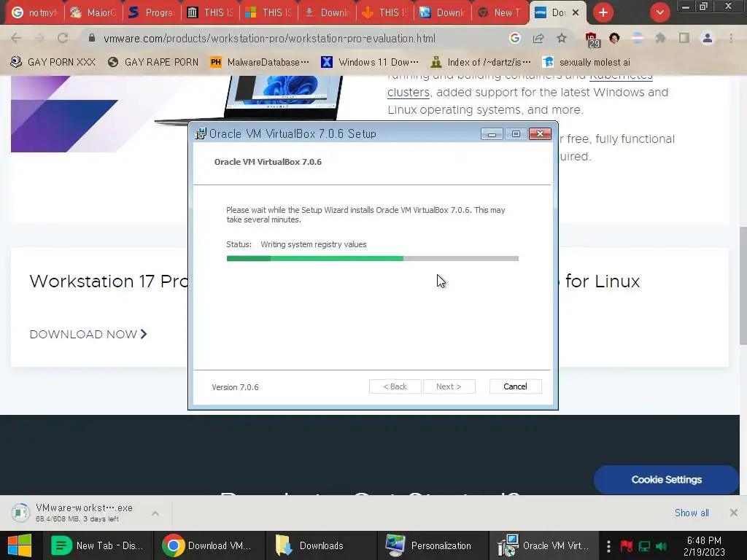Bookmark this page with the star icon
The image size is (747, 560).
(x=562, y=38)
